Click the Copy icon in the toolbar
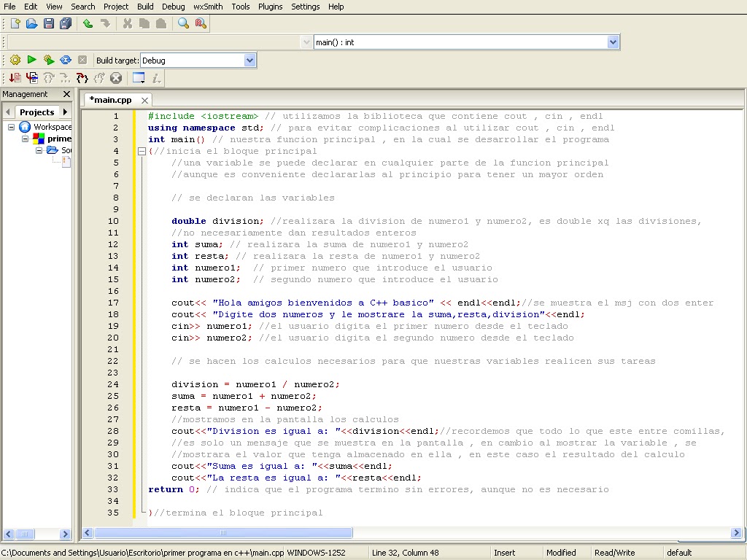 144,23
